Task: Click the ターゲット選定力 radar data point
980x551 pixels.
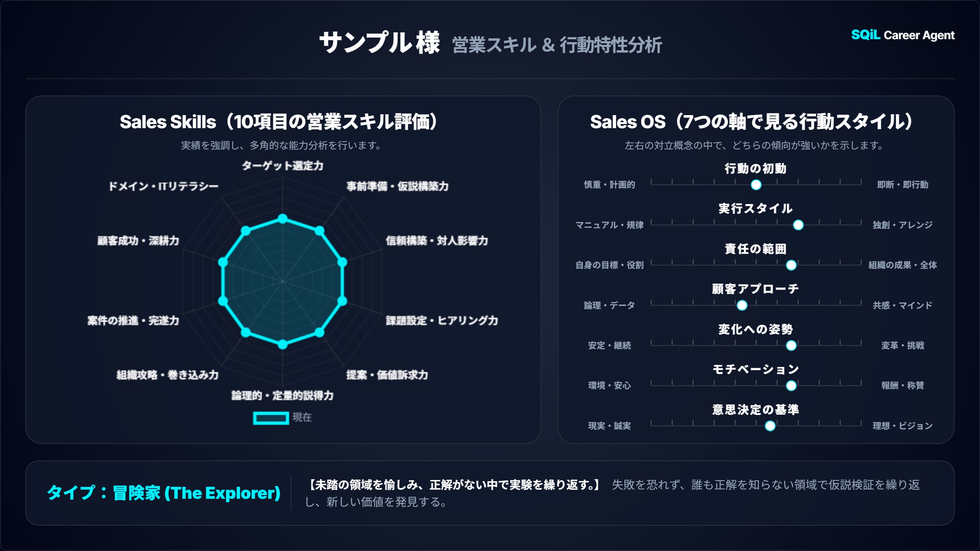Action: tap(283, 218)
